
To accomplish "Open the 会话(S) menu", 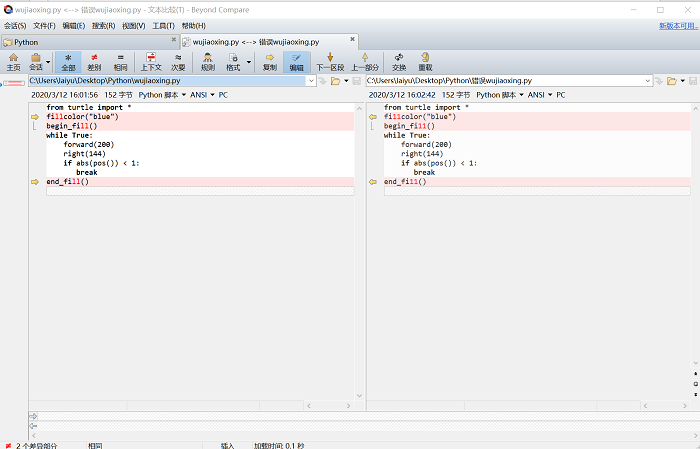I will click(x=15, y=25).
